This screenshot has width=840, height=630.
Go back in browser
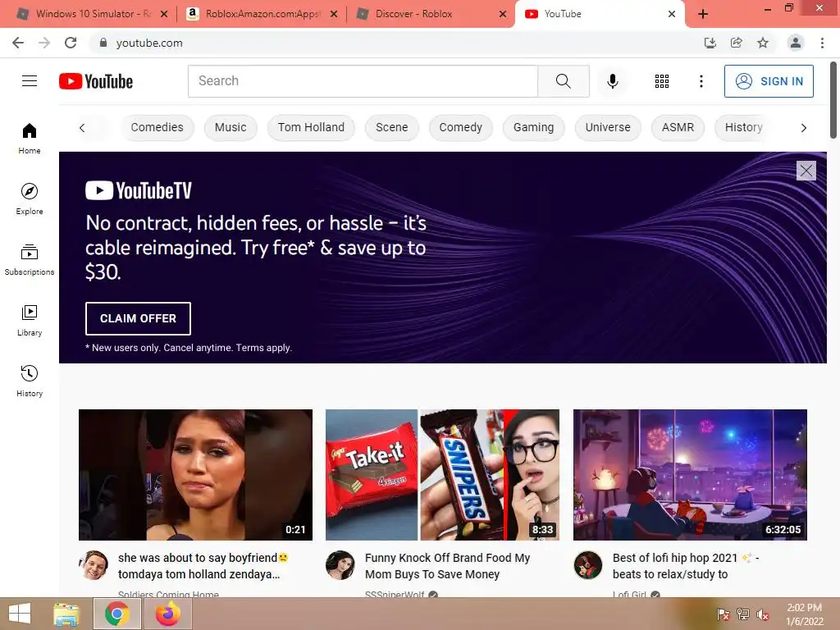pos(18,43)
